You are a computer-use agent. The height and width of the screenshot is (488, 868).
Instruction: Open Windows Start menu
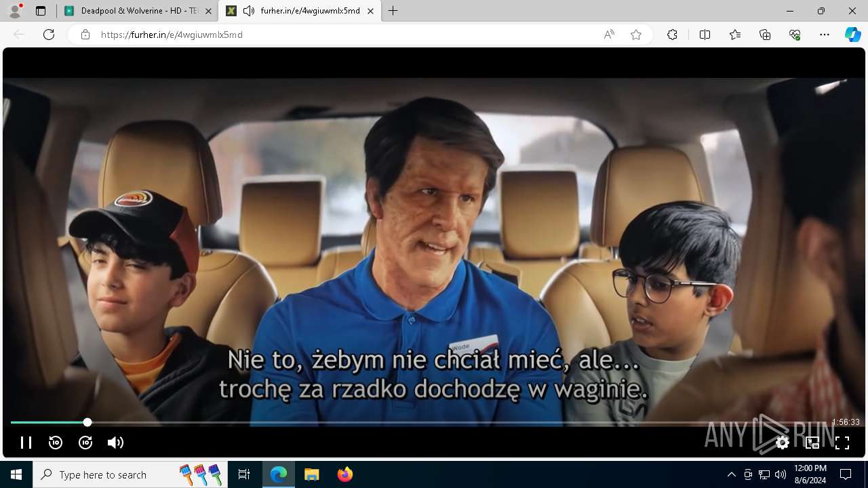pyautogui.click(x=16, y=474)
